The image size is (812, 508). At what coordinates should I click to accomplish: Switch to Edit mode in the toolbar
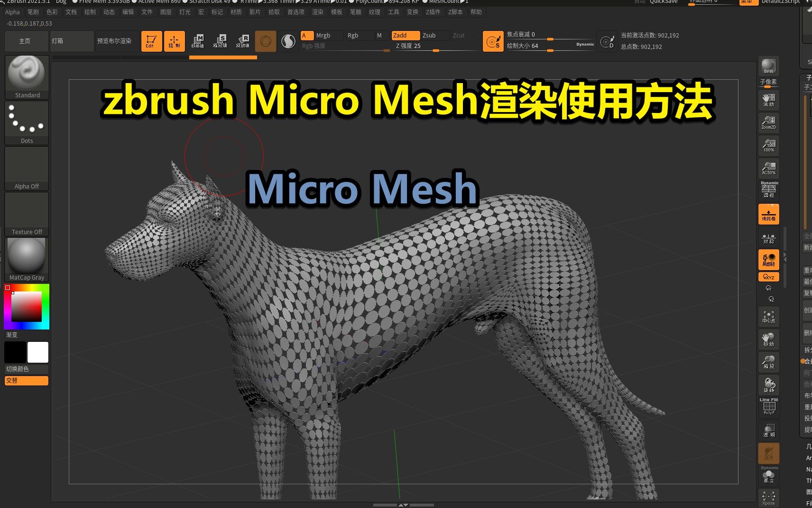pos(151,41)
